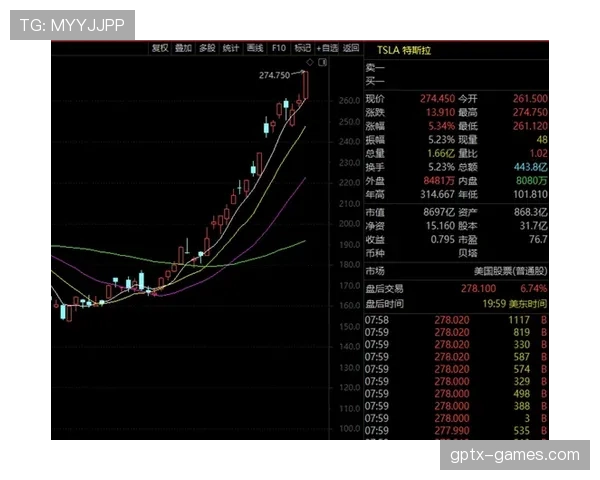Select the trade row with volume 330

(456, 344)
